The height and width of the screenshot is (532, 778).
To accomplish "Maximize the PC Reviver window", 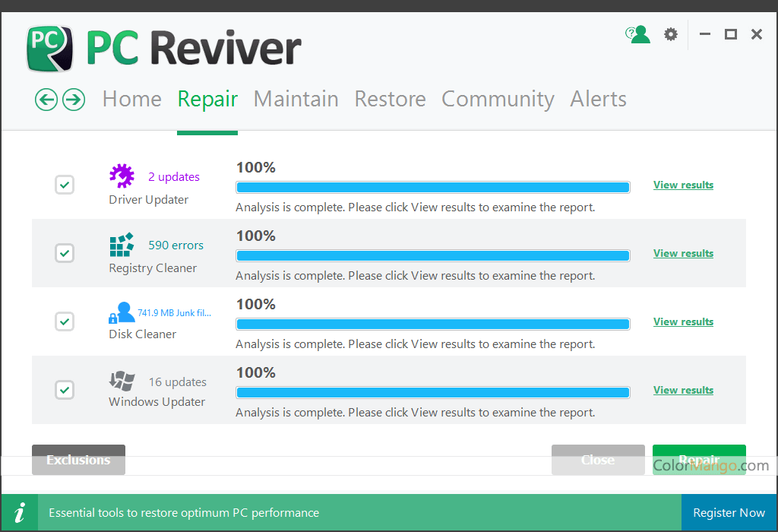I will coord(730,34).
